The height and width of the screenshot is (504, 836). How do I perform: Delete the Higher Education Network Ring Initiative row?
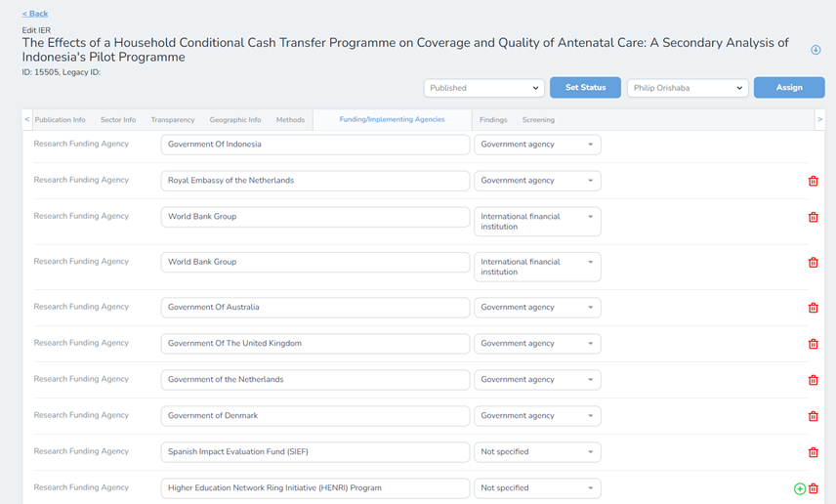point(814,488)
